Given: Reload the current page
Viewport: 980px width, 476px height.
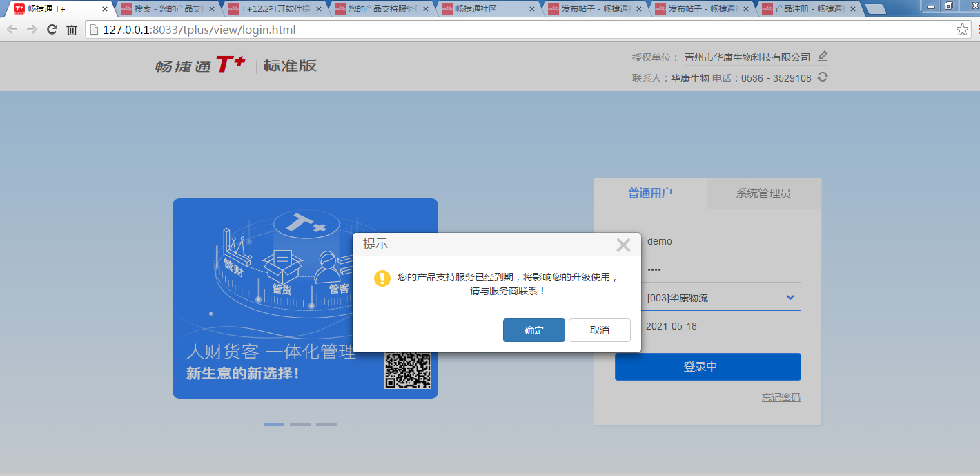Looking at the screenshot, I should (x=52, y=30).
